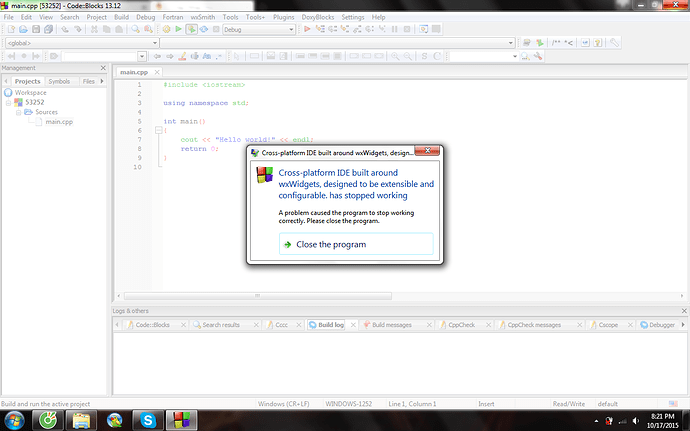The height and width of the screenshot is (431, 690).
Task: Switch to the Search results tab
Action: click(x=221, y=325)
